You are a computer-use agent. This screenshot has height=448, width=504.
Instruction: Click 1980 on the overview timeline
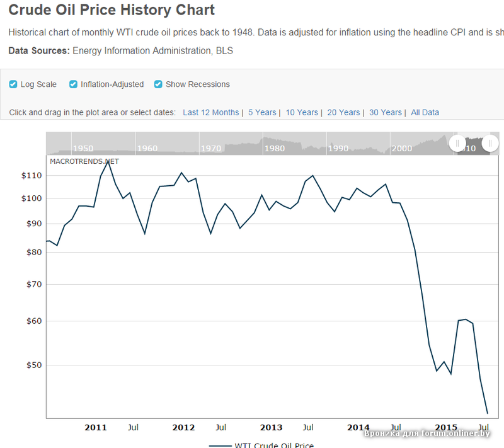point(275,149)
